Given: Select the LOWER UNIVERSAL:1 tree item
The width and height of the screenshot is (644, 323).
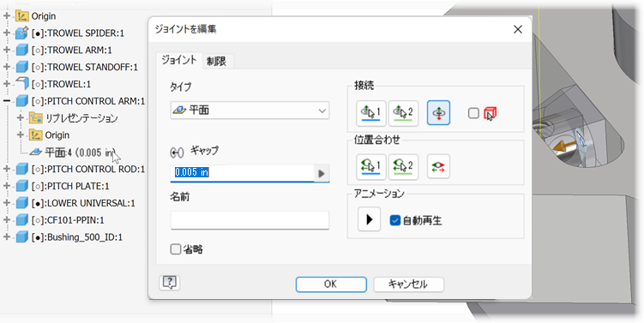Looking at the screenshot, I should click(83, 203).
